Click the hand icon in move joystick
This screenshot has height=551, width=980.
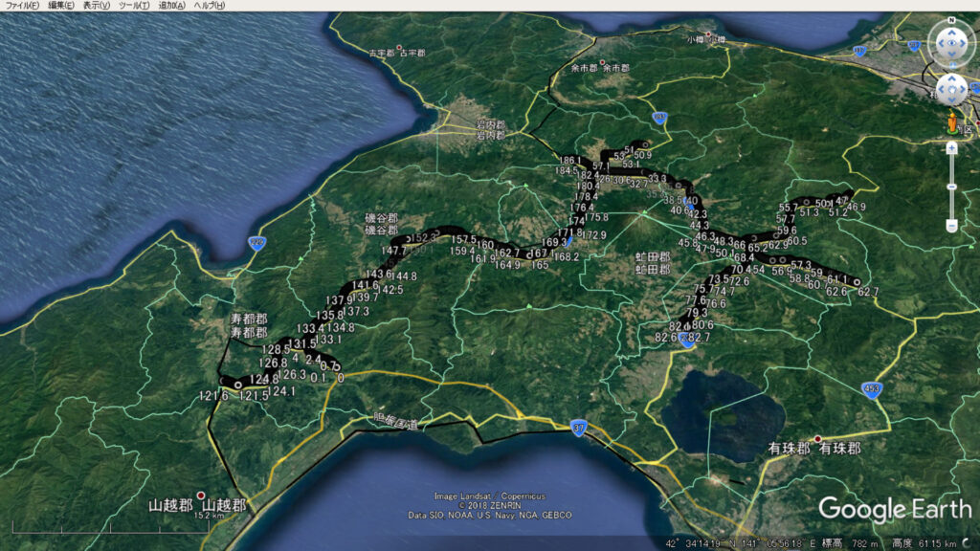(951, 90)
